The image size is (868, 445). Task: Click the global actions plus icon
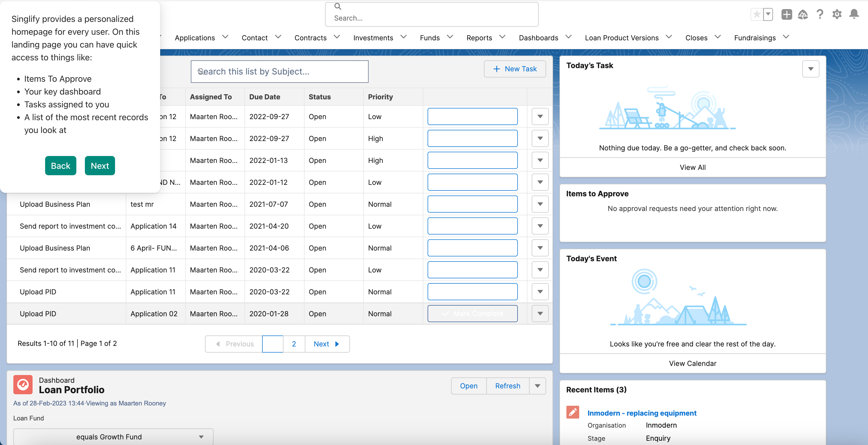[786, 14]
